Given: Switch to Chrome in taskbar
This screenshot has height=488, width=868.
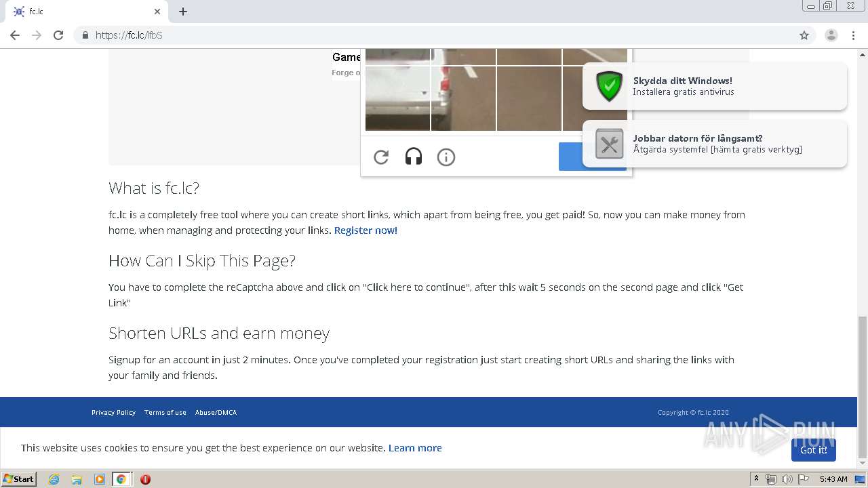Looking at the screenshot, I should point(121,479).
